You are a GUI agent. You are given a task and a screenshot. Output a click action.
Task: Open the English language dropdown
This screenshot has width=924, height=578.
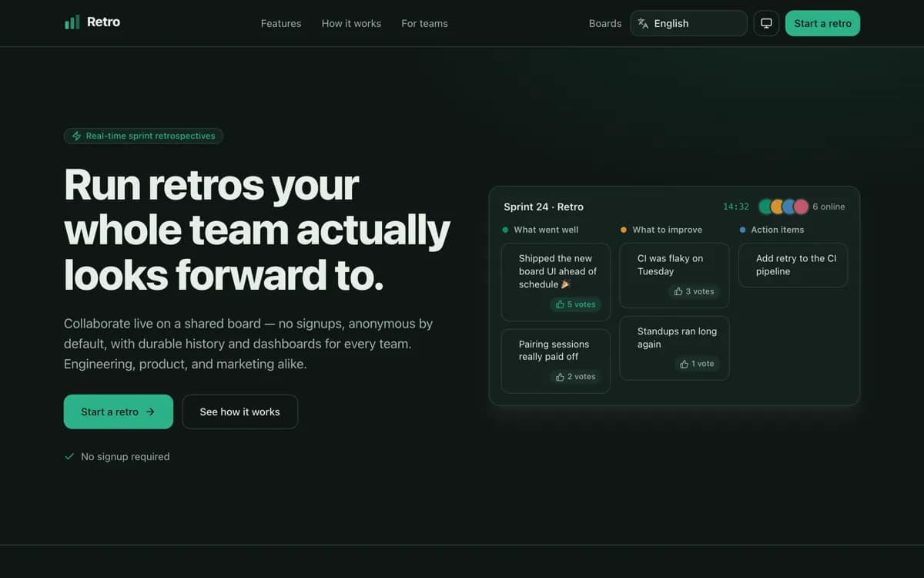688,23
